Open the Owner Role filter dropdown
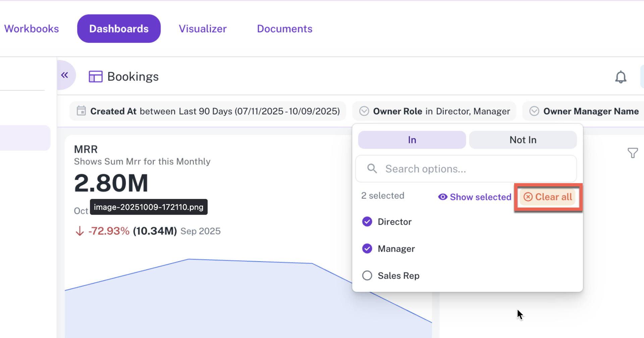 pyautogui.click(x=434, y=111)
